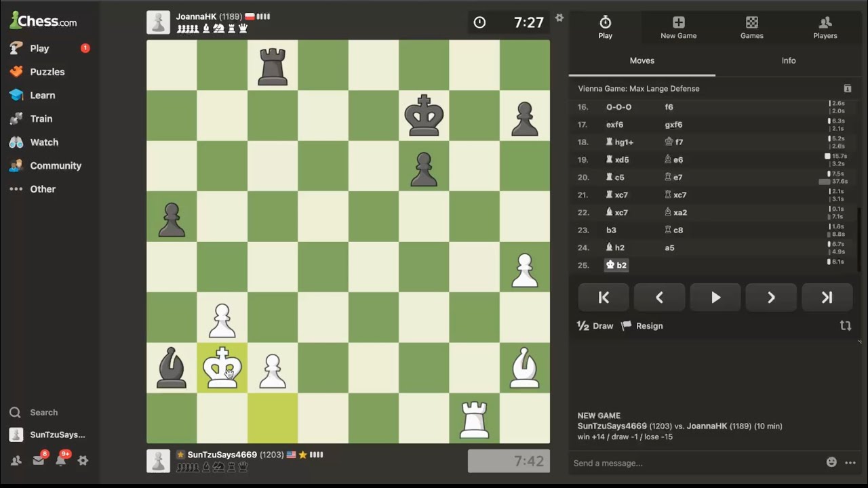Jump to the last move

tap(827, 298)
